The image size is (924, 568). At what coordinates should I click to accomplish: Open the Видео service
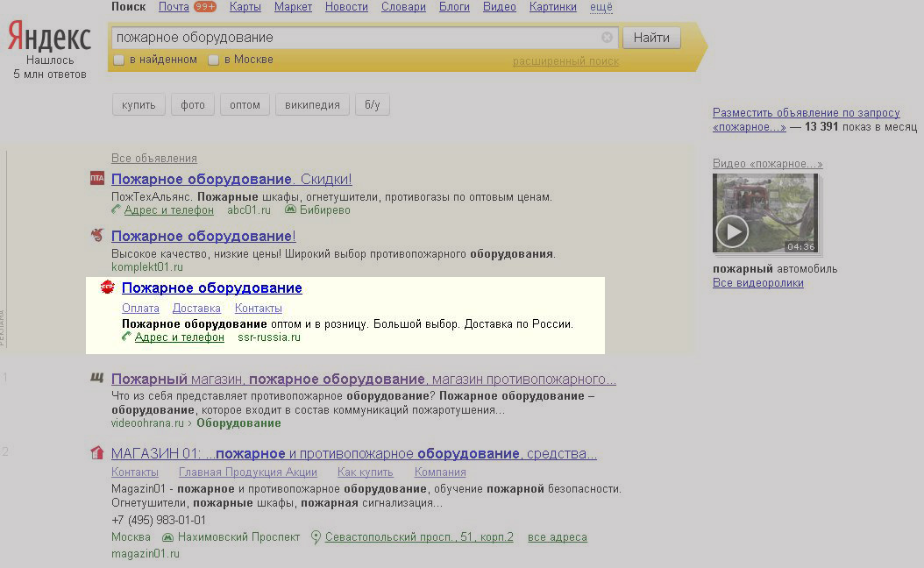(500, 7)
